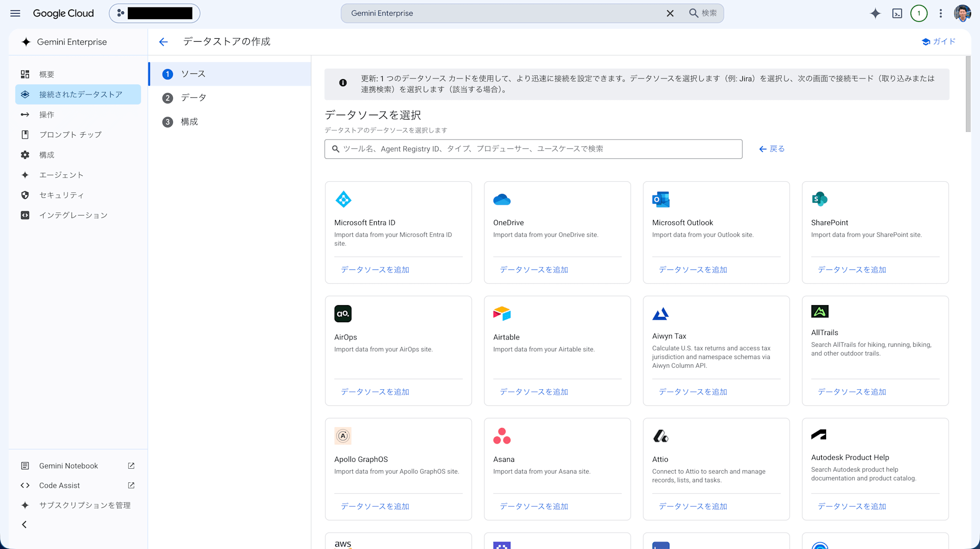Open the three-dot more options menu
This screenshot has height=549, width=980.
pyautogui.click(x=940, y=13)
